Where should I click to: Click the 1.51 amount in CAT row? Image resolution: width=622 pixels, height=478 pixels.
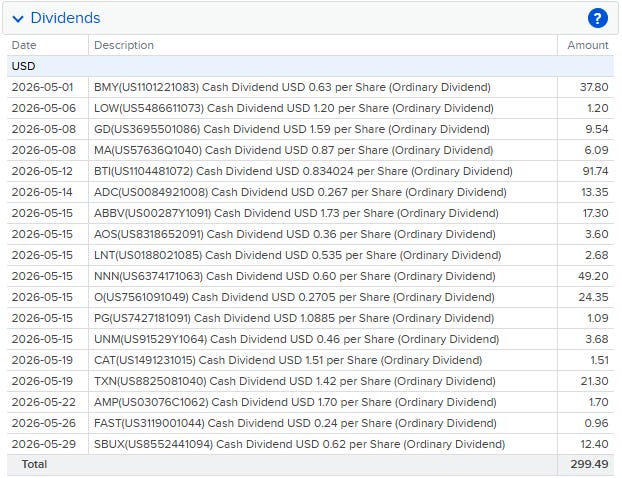(599, 361)
